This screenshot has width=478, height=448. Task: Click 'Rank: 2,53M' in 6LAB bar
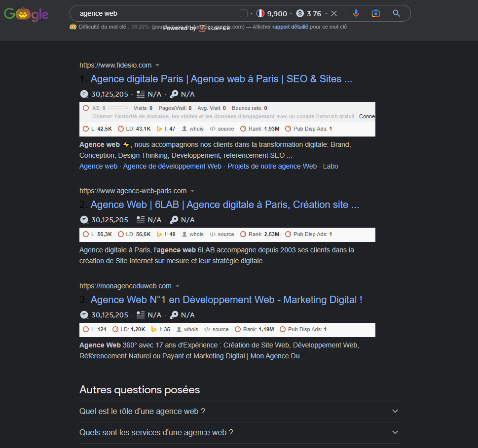pyautogui.click(x=260, y=234)
